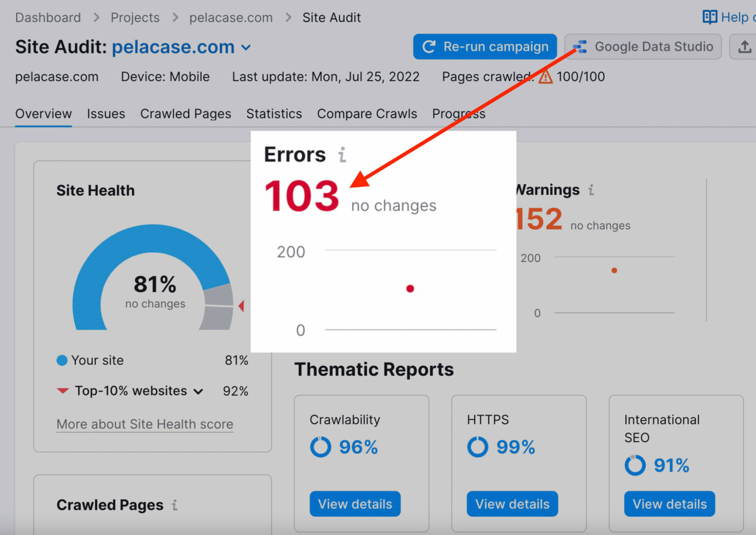Click the Help book icon
Image resolution: width=756 pixels, height=535 pixels.
click(x=710, y=17)
